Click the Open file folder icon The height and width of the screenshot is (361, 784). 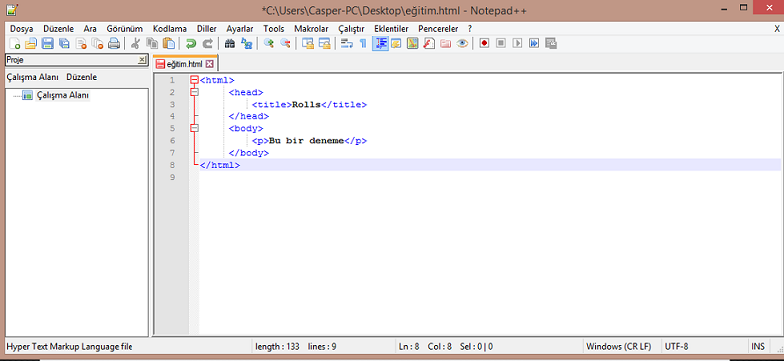click(x=31, y=44)
